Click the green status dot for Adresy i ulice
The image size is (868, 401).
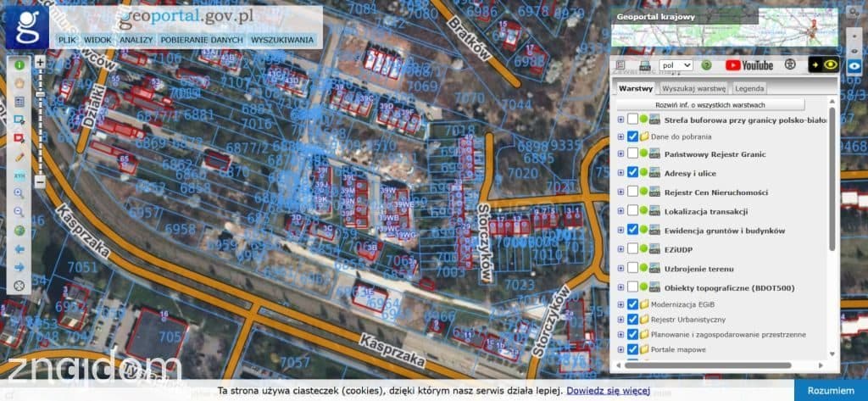click(644, 172)
